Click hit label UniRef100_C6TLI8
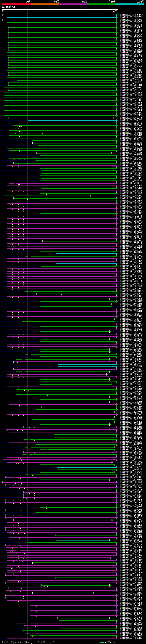 [131, 65]
